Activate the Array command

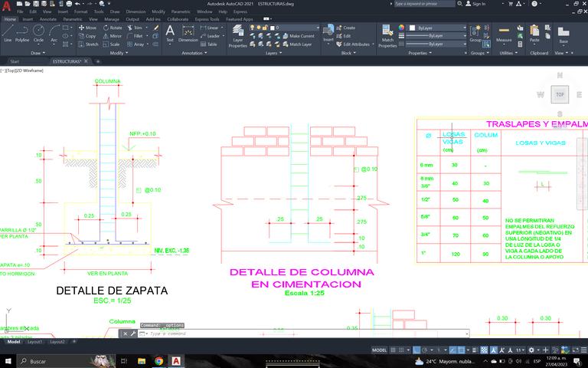click(136, 44)
